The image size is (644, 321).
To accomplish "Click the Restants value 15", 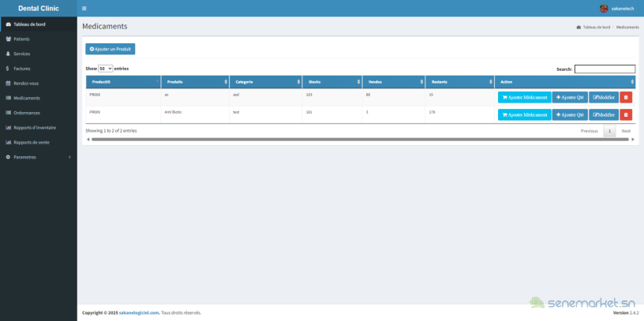I will coord(431,95).
